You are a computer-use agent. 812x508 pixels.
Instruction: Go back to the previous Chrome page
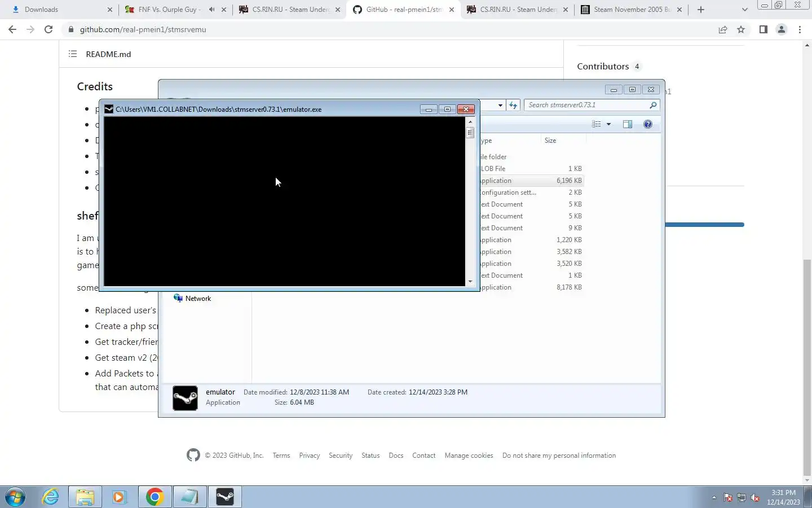click(x=12, y=29)
